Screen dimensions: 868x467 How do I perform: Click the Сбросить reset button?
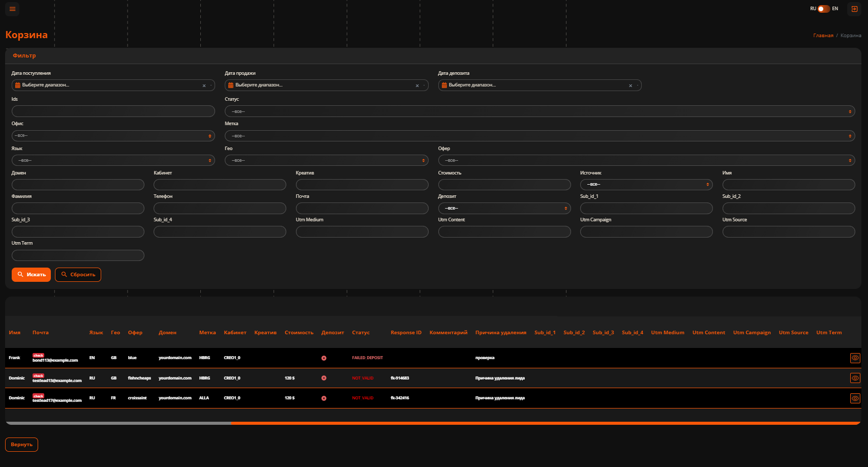[x=78, y=275]
